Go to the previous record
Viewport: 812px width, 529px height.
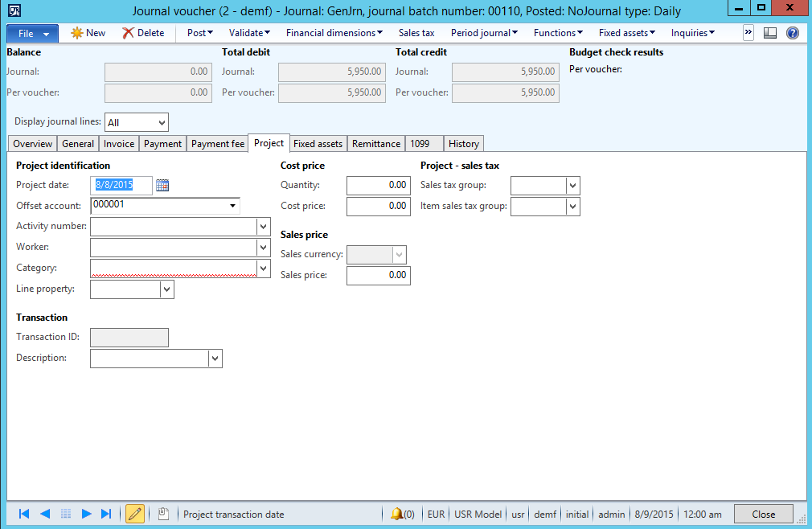[x=45, y=514]
